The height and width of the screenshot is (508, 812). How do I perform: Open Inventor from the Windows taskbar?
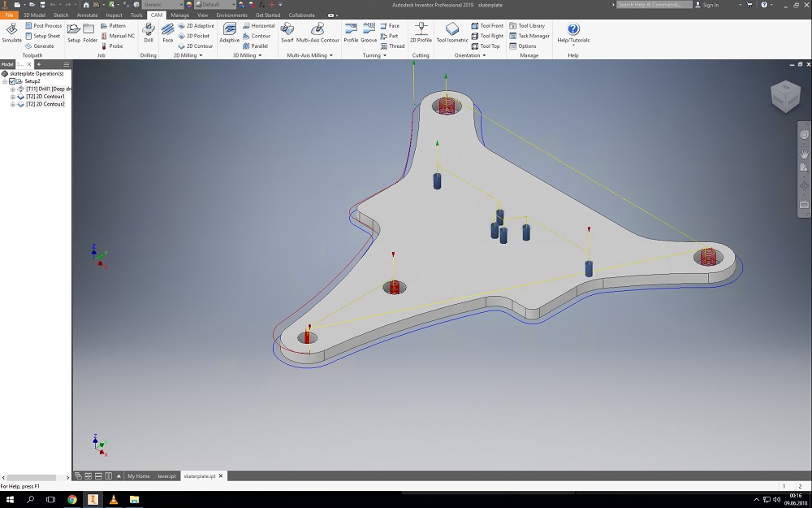[x=93, y=500]
